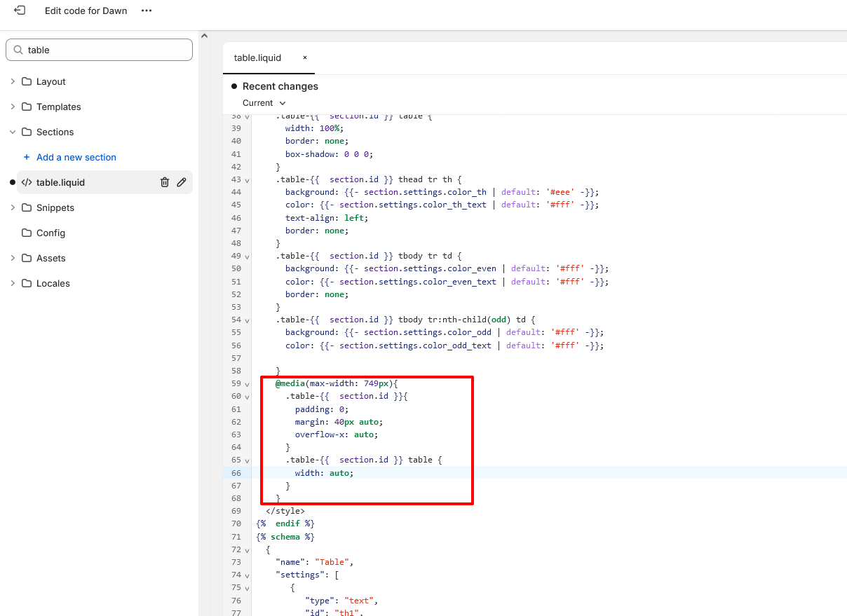Rename table.liquid using the pencil icon
This screenshot has width=847, height=616.
(x=182, y=182)
